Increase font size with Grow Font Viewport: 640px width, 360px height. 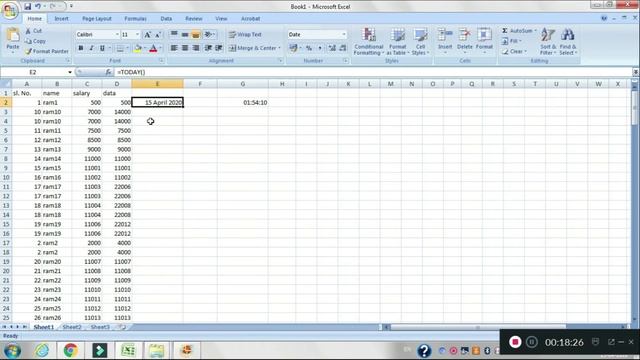point(147,35)
